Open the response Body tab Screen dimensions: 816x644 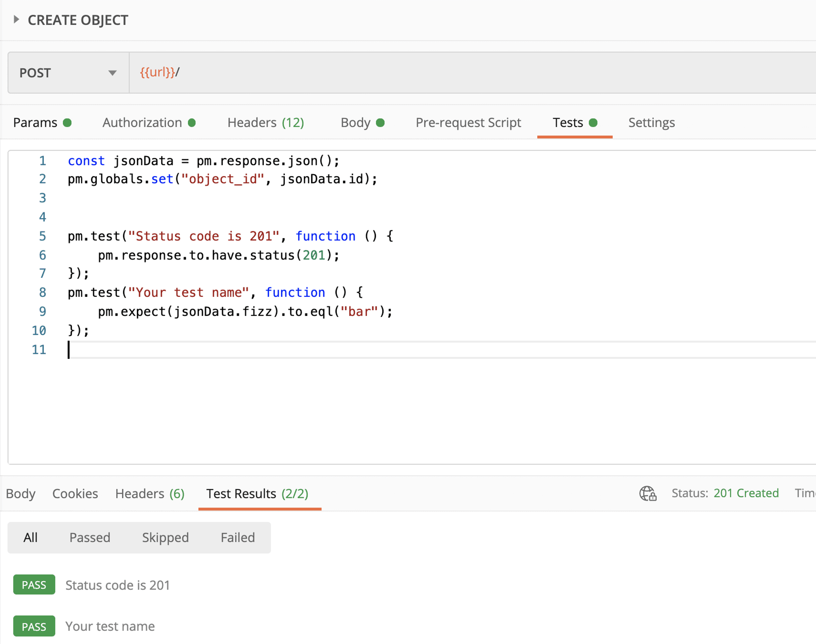[21, 494]
